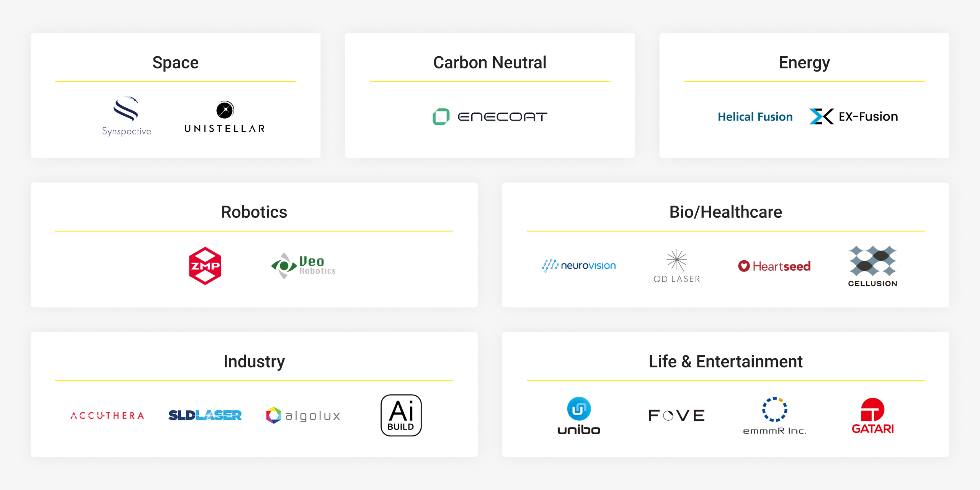Click the Accuthera logo

pos(107,415)
